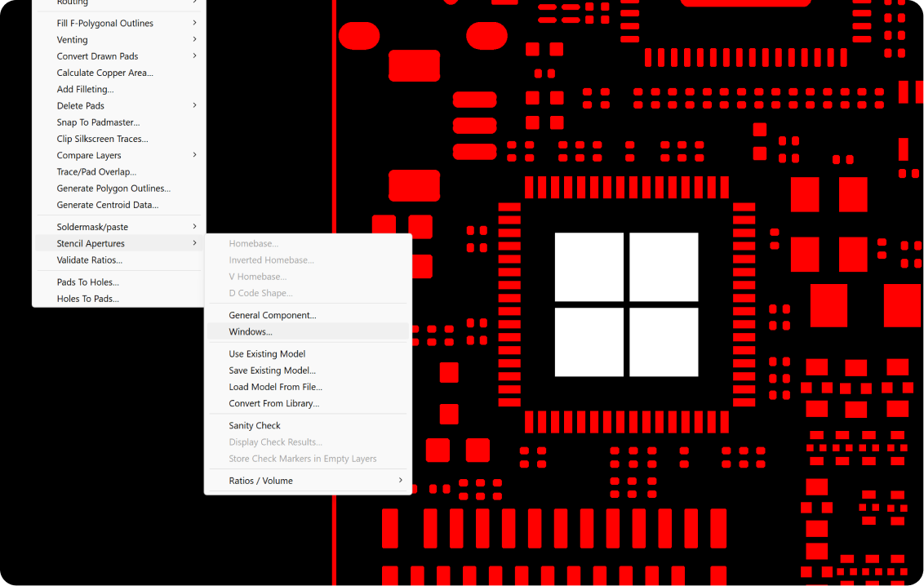Run the Sanity Check command

[255, 426]
